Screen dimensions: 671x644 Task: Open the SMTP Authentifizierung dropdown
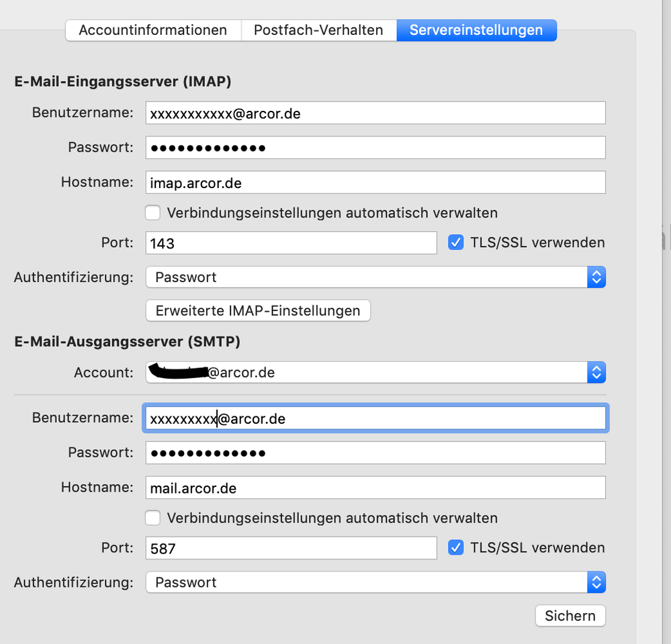596,582
